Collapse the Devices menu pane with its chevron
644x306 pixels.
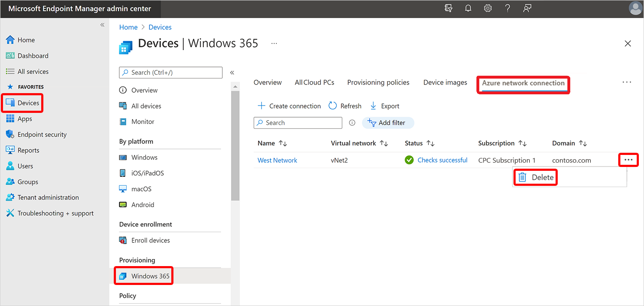click(232, 73)
